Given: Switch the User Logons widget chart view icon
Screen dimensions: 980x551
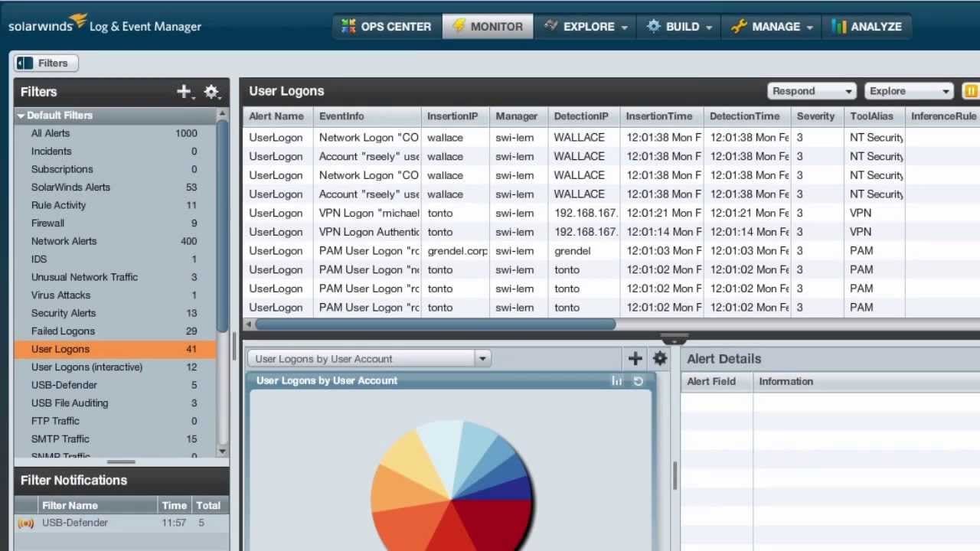Looking at the screenshot, I should point(617,380).
